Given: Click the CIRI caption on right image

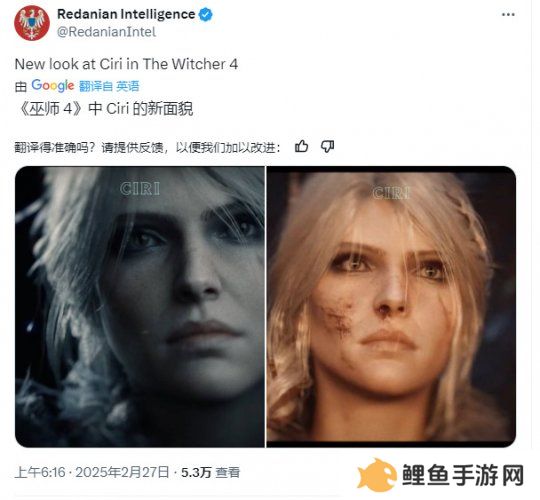Looking at the screenshot, I should [391, 193].
